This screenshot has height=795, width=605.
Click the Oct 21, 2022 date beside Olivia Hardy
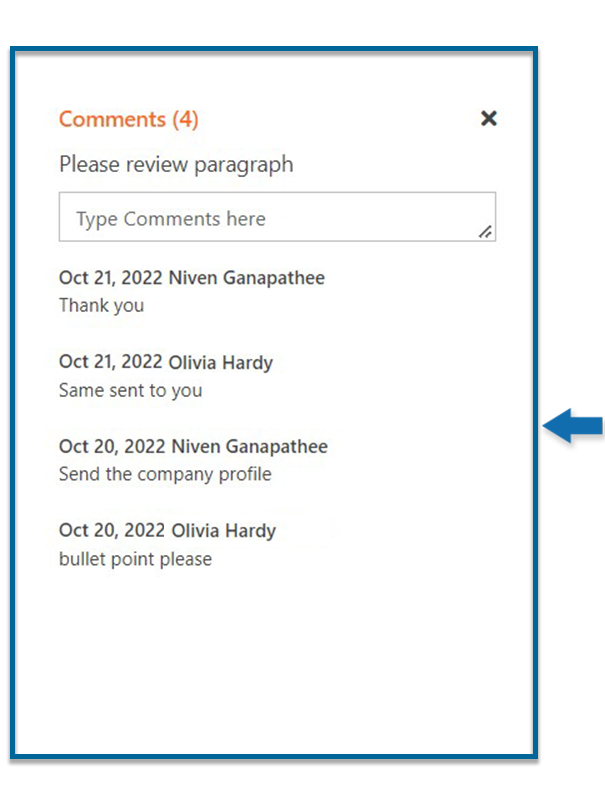tap(110, 362)
